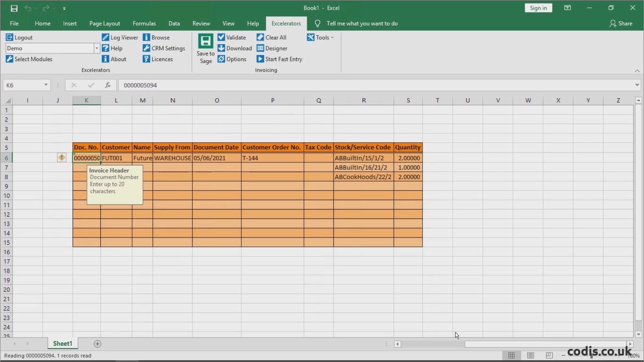Enable Page Break Preview from status bar
This screenshot has height=362, width=644.
pyautogui.click(x=549, y=355)
